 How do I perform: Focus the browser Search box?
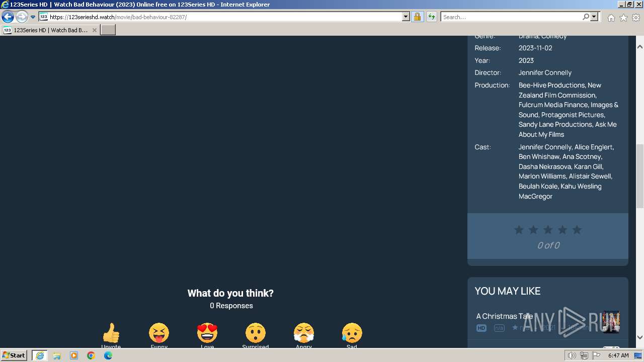(x=511, y=17)
